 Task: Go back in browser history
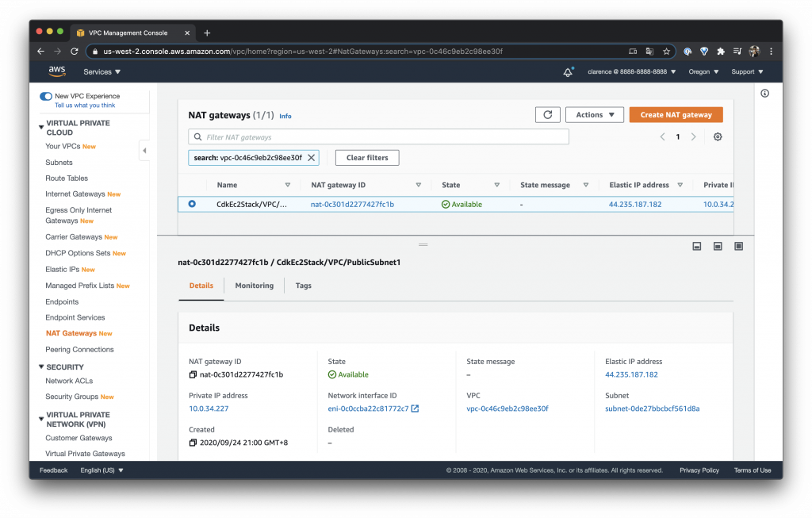[41, 52]
